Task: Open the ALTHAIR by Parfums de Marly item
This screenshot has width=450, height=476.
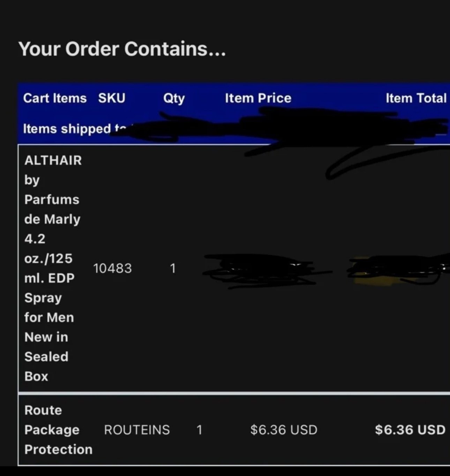Action: tap(53, 268)
